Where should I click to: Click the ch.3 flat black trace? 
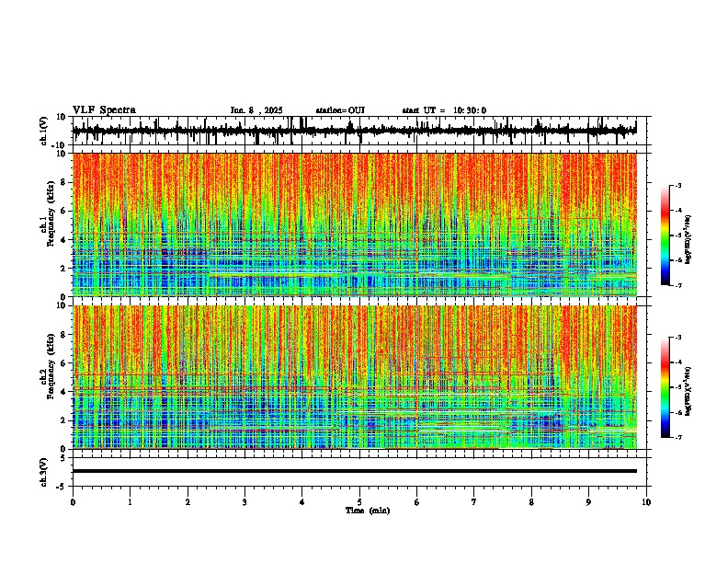pyautogui.click(x=355, y=471)
